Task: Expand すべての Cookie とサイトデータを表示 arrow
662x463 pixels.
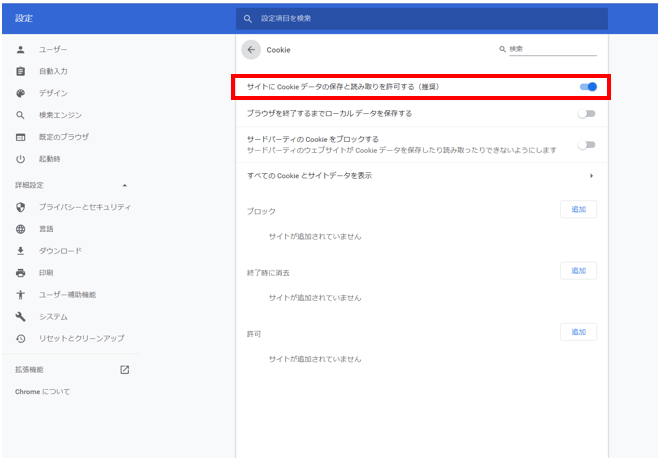Action: [592, 176]
